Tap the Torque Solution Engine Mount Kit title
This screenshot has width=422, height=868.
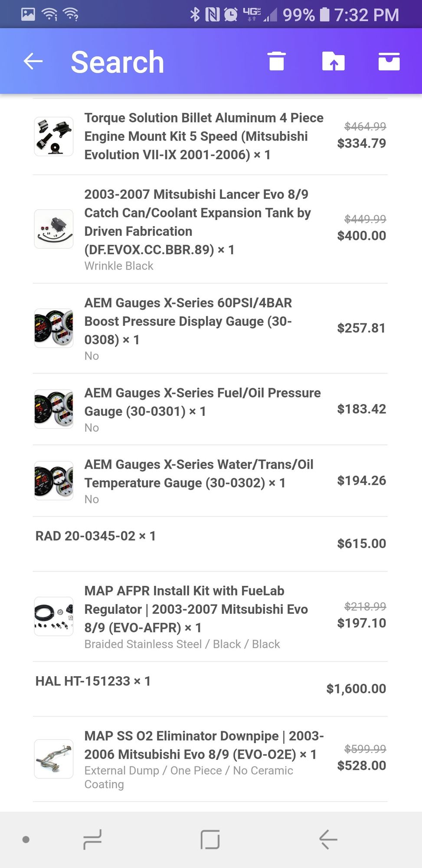pos(204,136)
